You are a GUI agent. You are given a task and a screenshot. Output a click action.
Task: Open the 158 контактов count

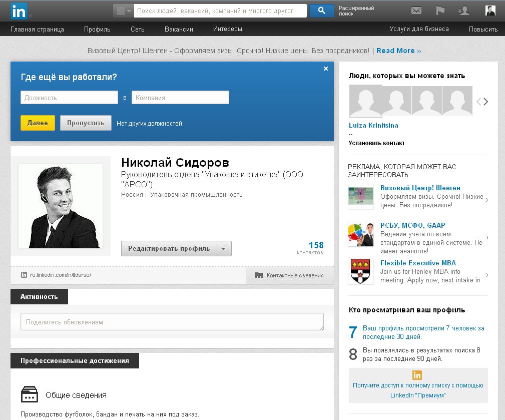click(x=310, y=248)
